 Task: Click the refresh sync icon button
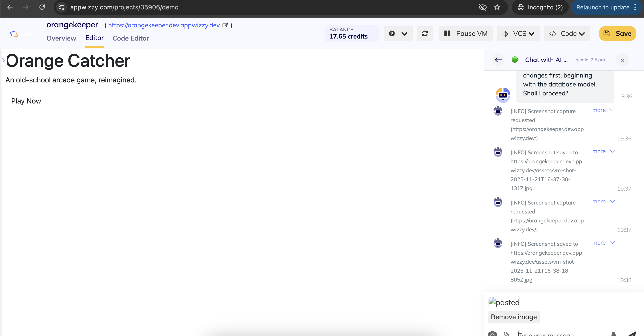pos(425,34)
